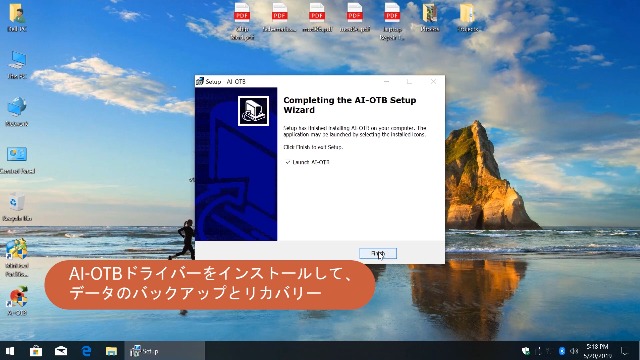Viewport: 640px width, 360px height.
Task: Minimize the Setup - AI-OTB window
Action: tap(387, 82)
